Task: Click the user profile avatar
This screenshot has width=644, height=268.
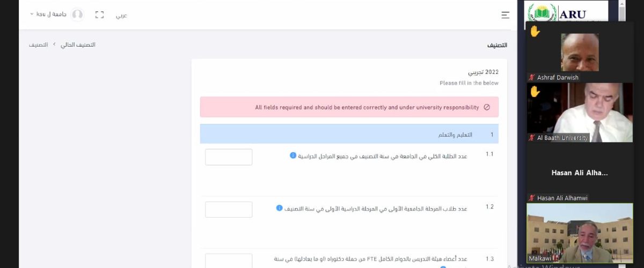Action: (x=78, y=14)
